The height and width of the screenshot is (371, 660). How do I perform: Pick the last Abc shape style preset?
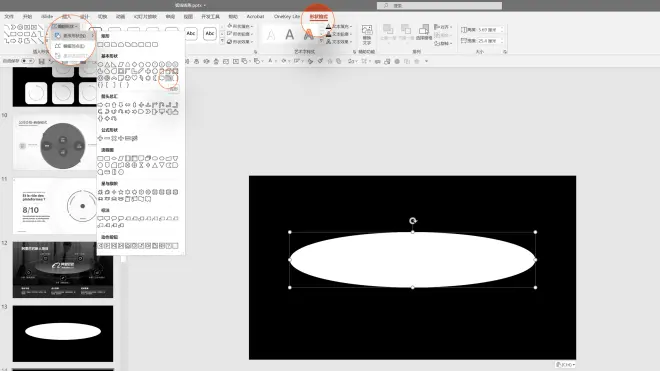210,34
